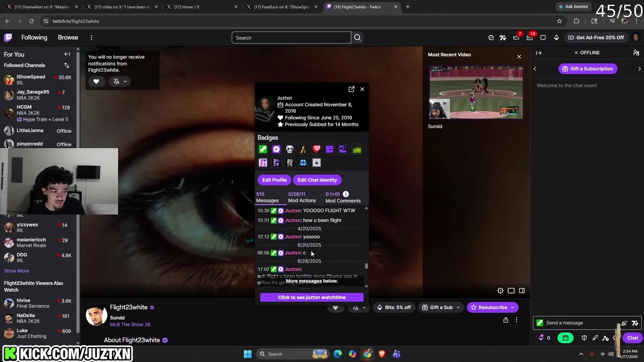This screenshot has width=644, height=362.
Task: Click the search magnifier button
Action: click(357, 38)
